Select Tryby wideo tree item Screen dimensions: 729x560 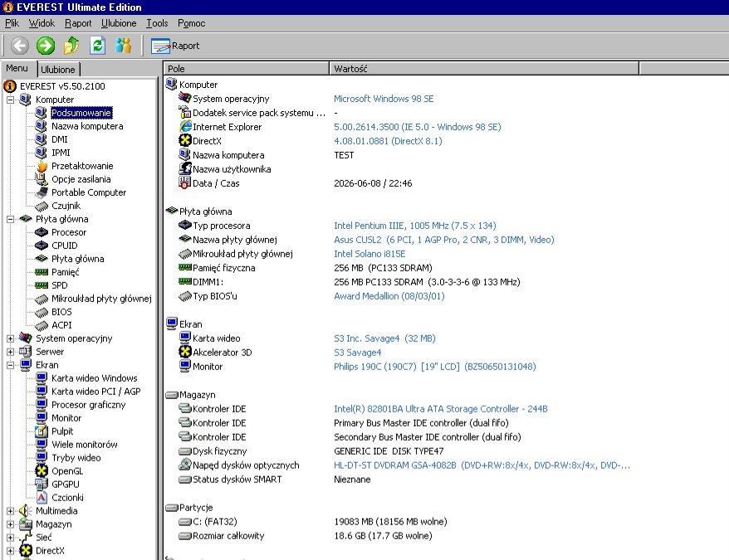tap(76, 458)
